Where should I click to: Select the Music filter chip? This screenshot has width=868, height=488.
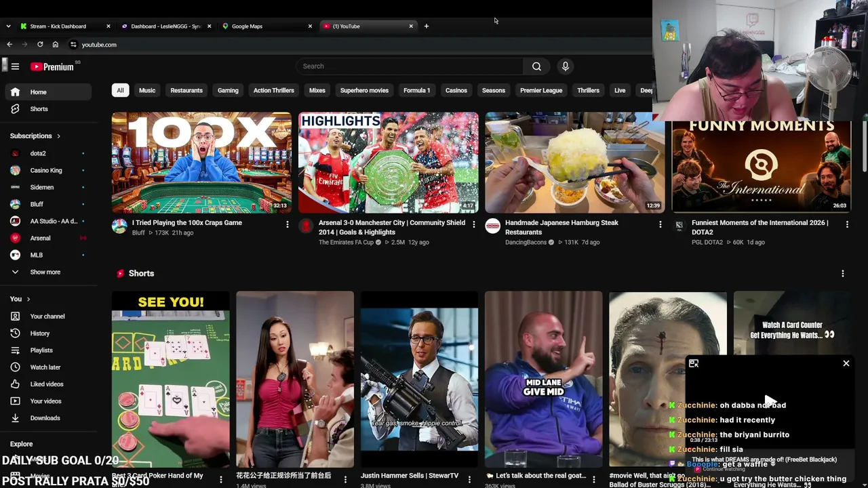pos(147,91)
